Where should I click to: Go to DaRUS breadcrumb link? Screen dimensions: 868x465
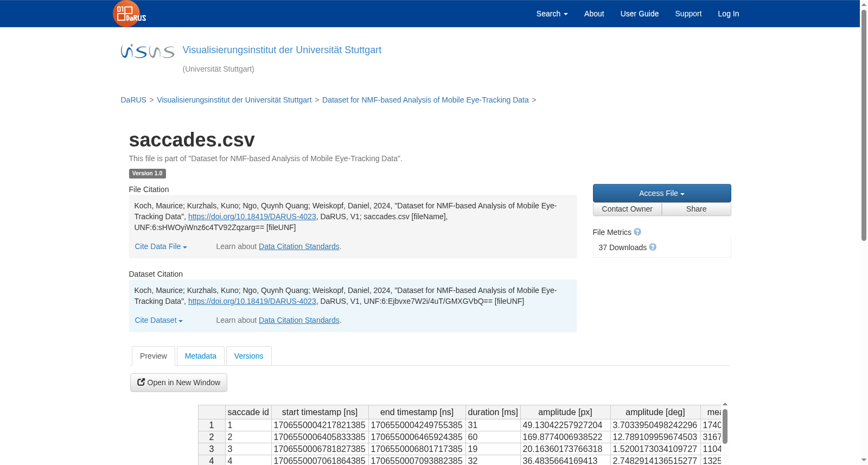coord(133,100)
